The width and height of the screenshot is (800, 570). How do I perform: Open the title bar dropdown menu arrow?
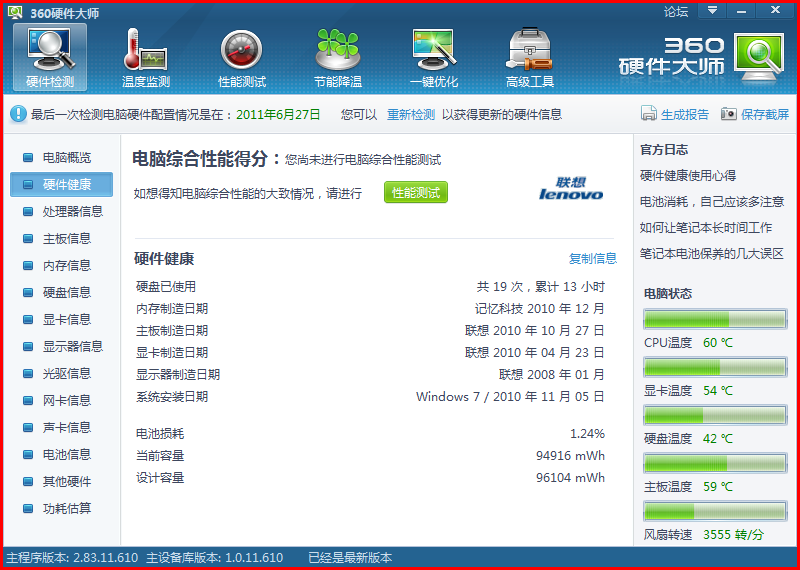pyautogui.click(x=712, y=10)
